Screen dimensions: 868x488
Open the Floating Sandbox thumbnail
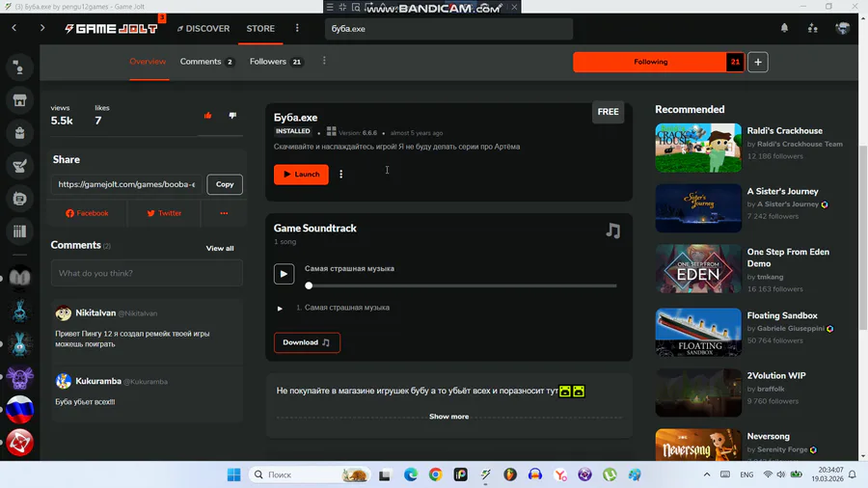698,332
